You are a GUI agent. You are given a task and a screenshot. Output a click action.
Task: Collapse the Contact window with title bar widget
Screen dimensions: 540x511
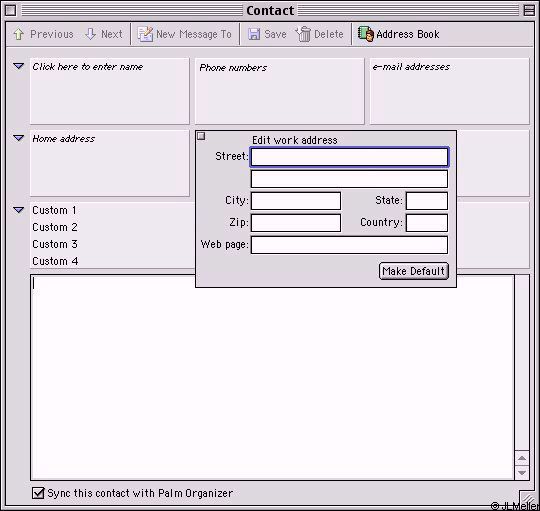click(529, 10)
